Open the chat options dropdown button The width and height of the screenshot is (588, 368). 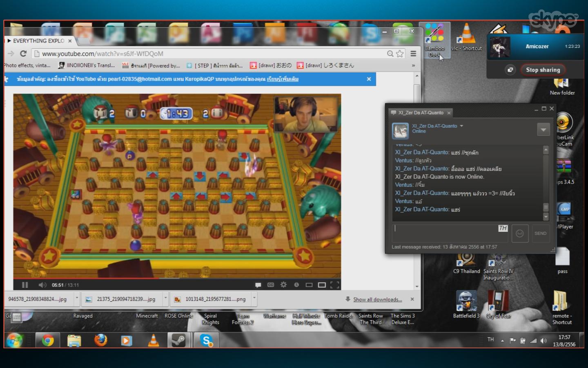coord(543,130)
